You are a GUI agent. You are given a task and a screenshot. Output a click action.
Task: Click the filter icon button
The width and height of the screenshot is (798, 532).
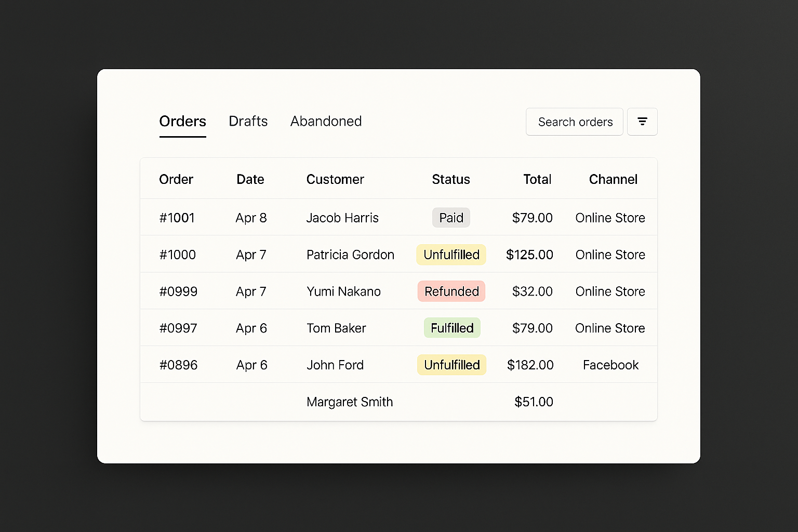(642, 122)
